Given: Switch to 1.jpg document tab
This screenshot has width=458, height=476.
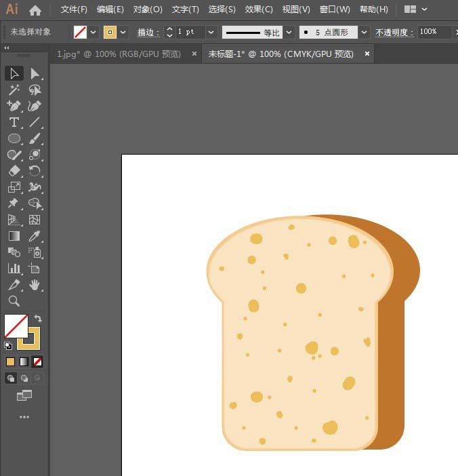Looking at the screenshot, I should (119, 54).
